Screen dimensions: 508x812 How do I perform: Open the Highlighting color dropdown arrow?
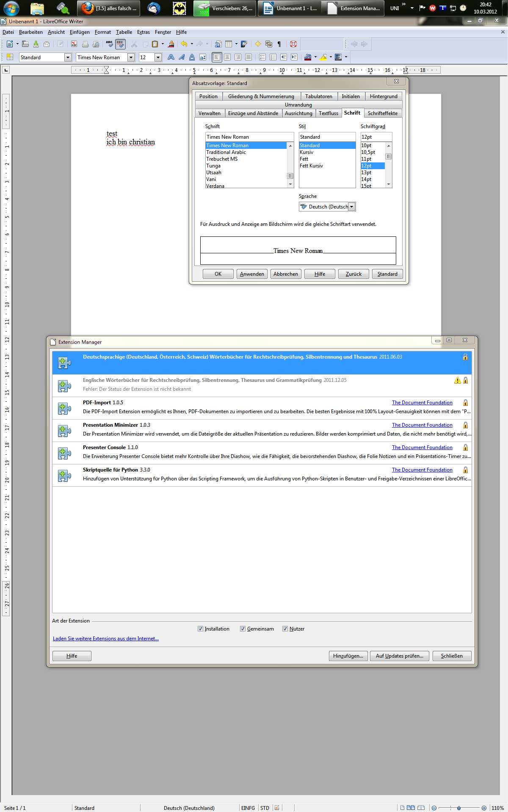click(331, 57)
